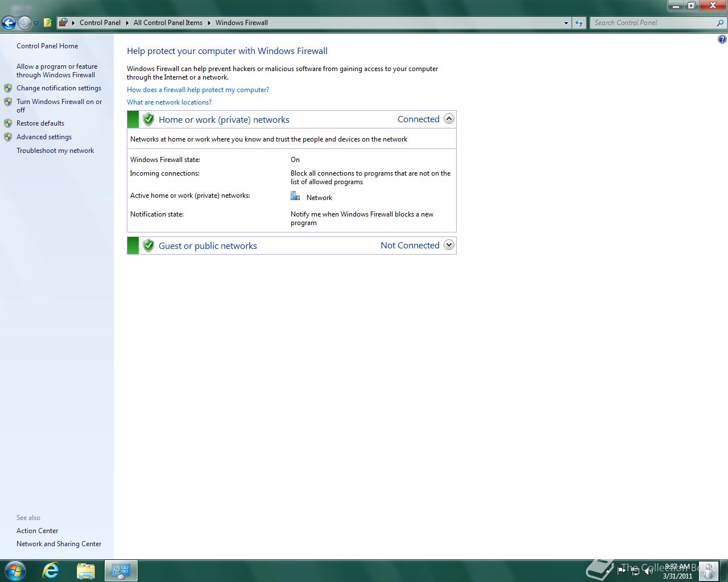
Task: Expand the arrow after All Control Panel Items
Action: pos(209,23)
